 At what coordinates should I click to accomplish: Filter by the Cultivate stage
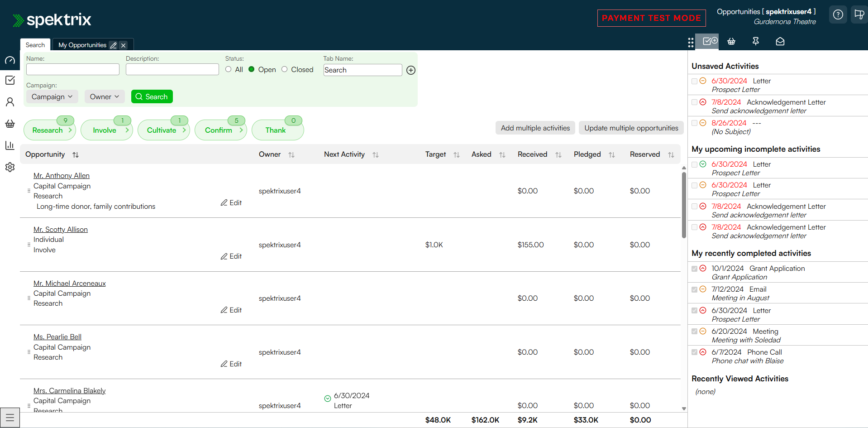[x=164, y=130]
